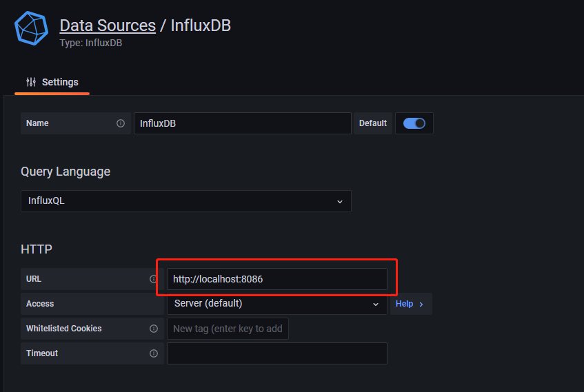Expand the Access Server (default) dropdown

(x=276, y=304)
